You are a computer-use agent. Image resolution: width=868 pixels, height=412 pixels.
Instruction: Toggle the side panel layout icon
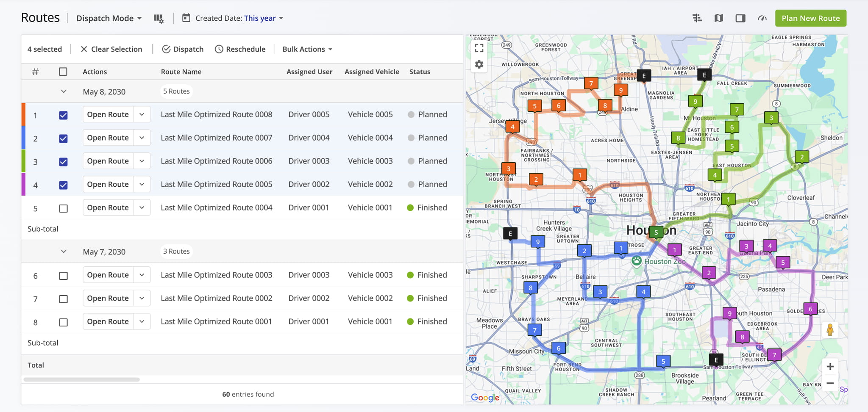pyautogui.click(x=740, y=18)
